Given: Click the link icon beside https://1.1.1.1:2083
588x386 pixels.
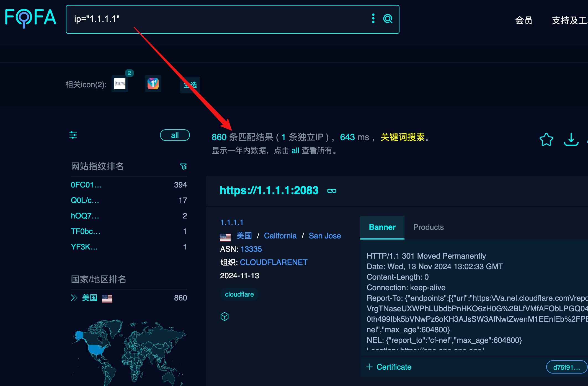Looking at the screenshot, I should coord(332,191).
